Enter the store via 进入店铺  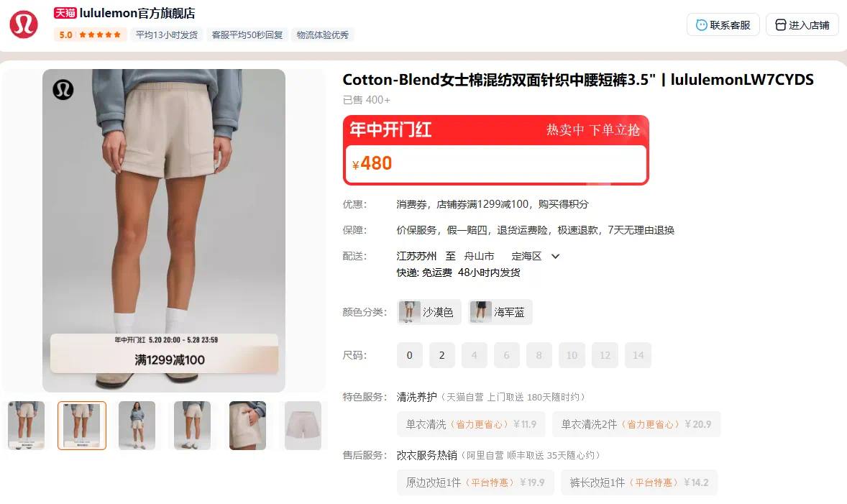pos(802,25)
